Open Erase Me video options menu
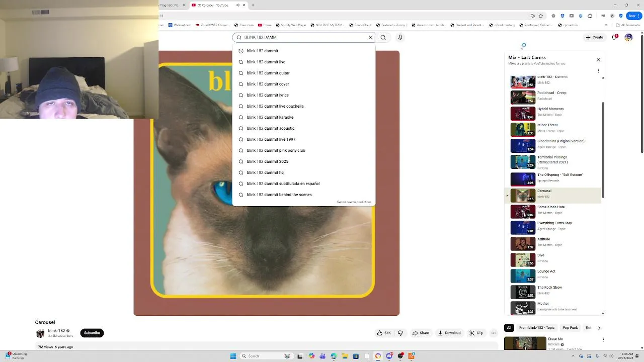Screen dimensions: 644x362 coord(603,340)
